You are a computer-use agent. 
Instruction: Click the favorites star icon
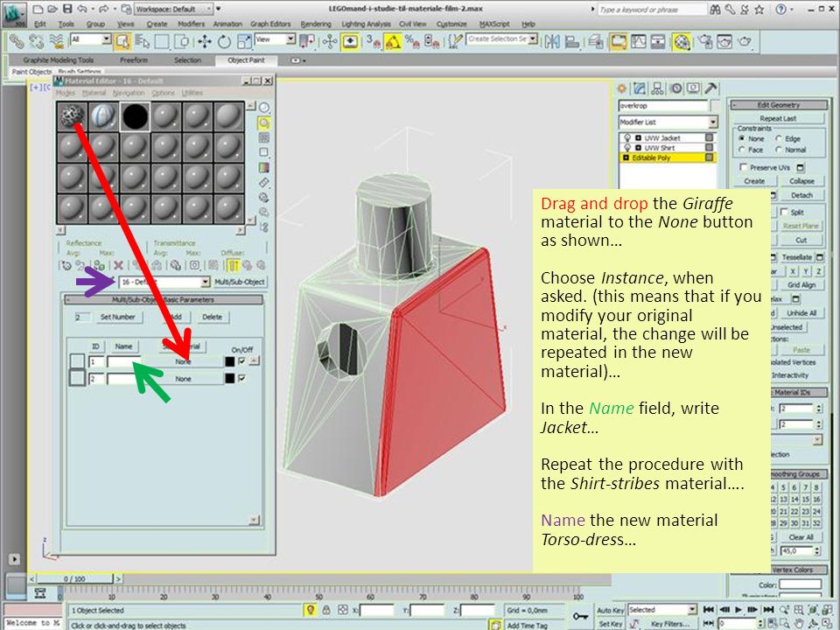pyautogui.click(x=759, y=10)
